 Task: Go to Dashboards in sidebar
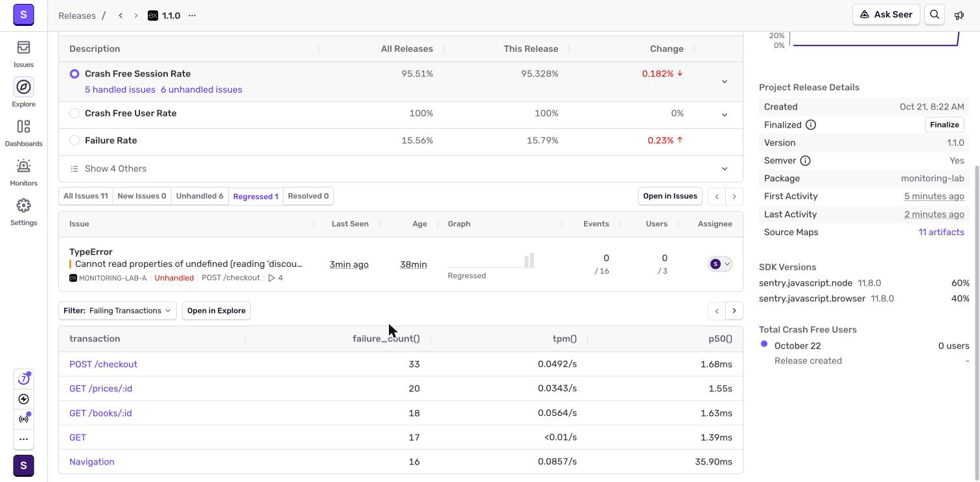click(x=23, y=133)
